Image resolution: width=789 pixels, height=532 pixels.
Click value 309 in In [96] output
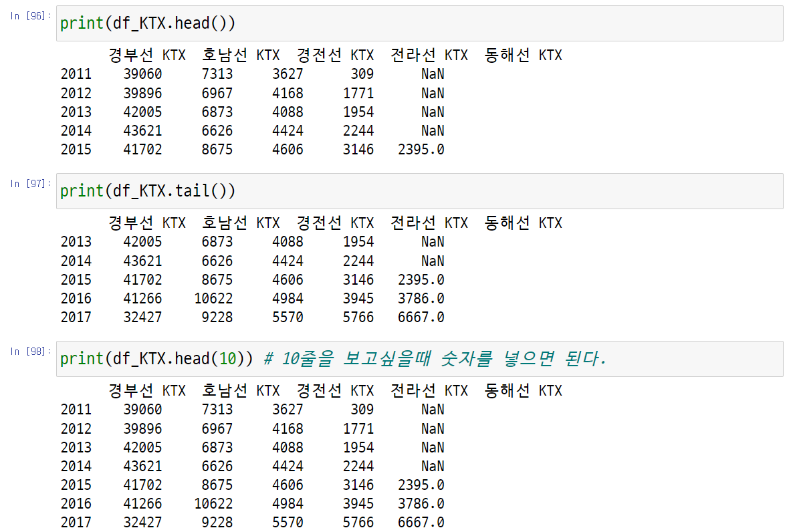[362, 74]
